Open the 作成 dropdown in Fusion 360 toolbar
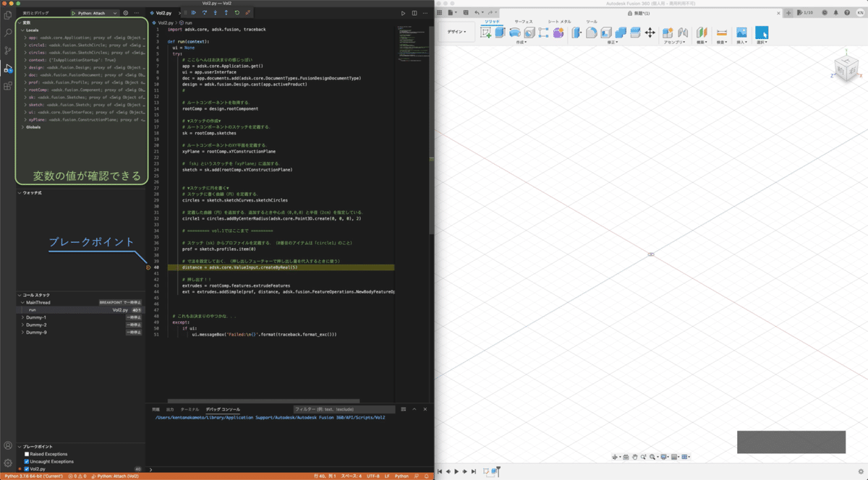Image resolution: width=868 pixels, height=480 pixels. coord(520,42)
